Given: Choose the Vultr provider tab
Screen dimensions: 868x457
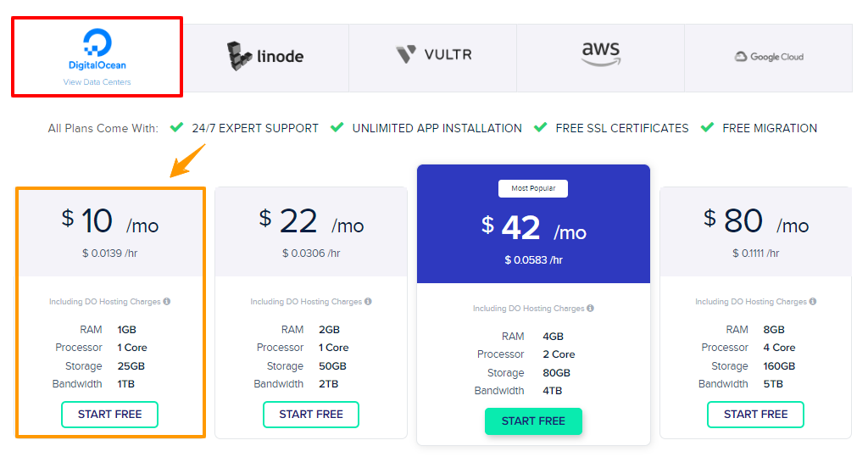Looking at the screenshot, I should pos(433,58).
